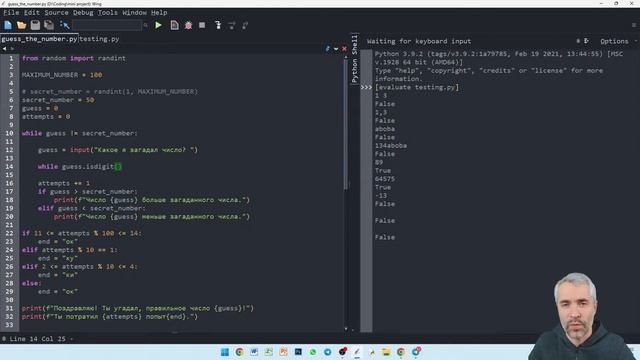Switch to the guess_the_number.py tab
The width and height of the screenshot is (640, 360).
(x=39, y=39)
